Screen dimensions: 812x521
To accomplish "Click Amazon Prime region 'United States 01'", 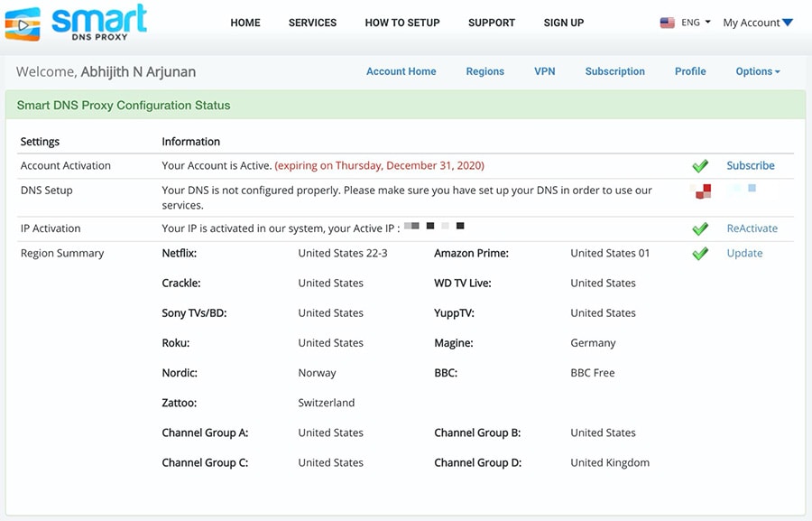I will (x=610, y=254).
